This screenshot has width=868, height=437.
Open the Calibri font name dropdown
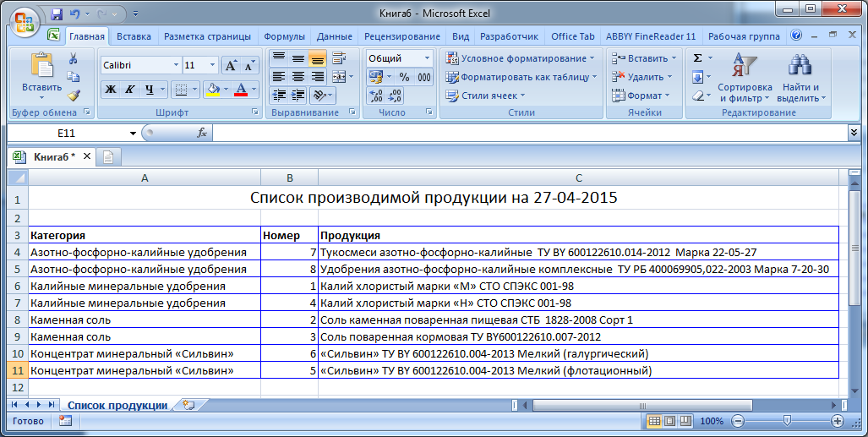click(x=176, y=65)
